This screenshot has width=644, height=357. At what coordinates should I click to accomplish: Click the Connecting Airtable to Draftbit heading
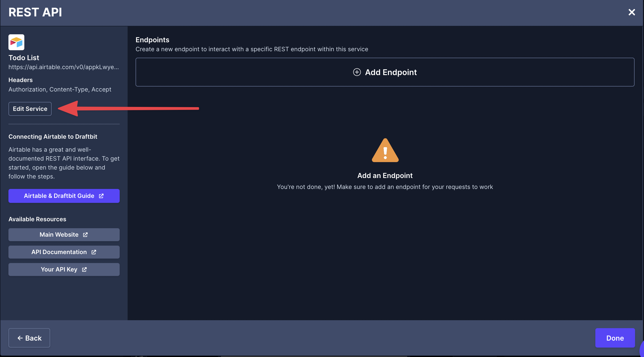[x=53, y=136]
